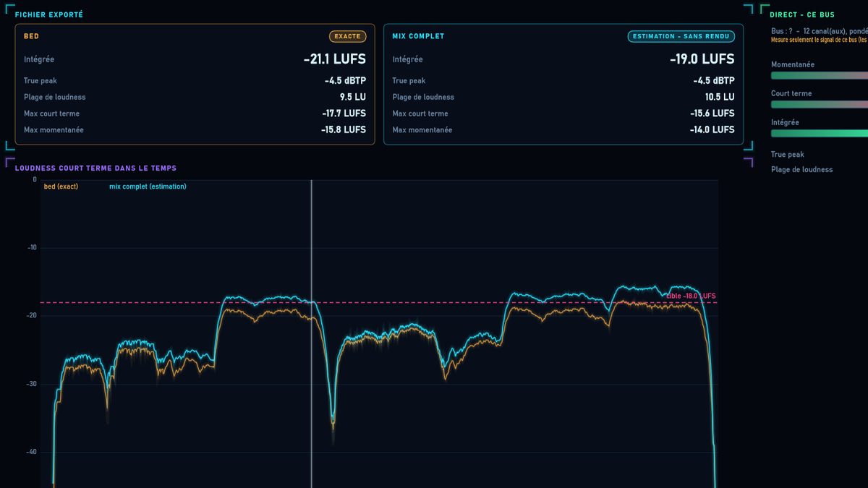Toggle the mix complet (estimation) legend entry

pos(148,187)
